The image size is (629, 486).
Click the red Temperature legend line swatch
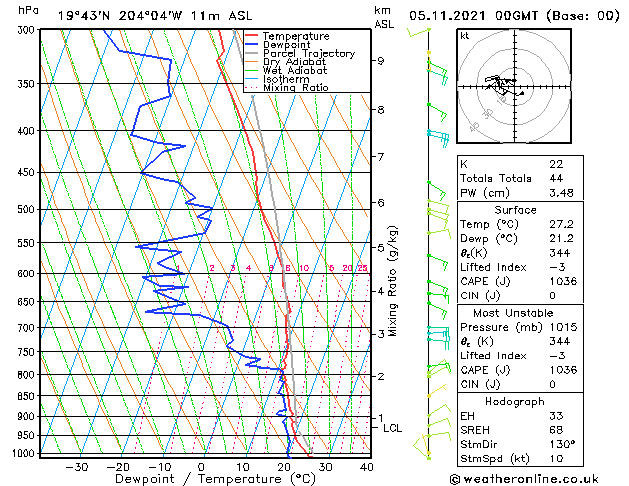coord(252,36)
